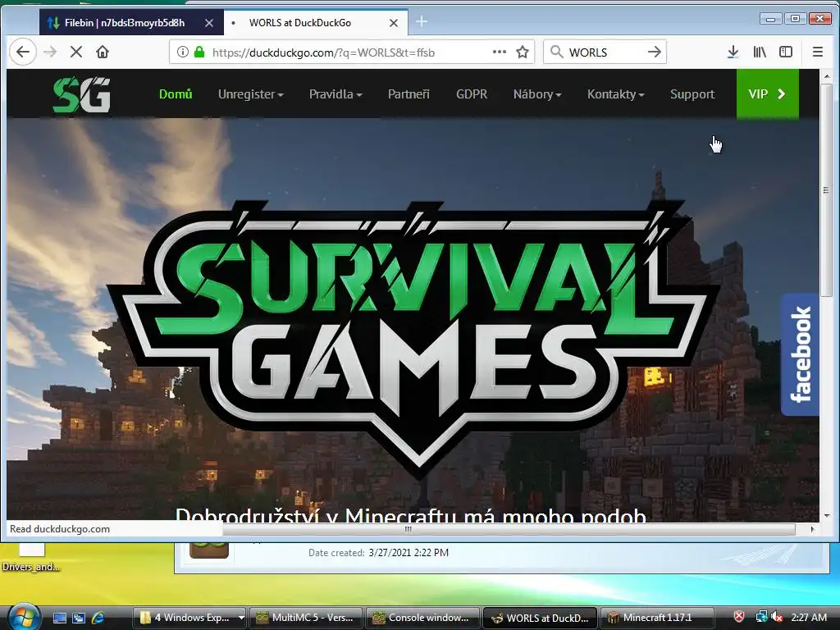
Task: Focus the WORLS search input field
Action: click(x=605, y=52)
